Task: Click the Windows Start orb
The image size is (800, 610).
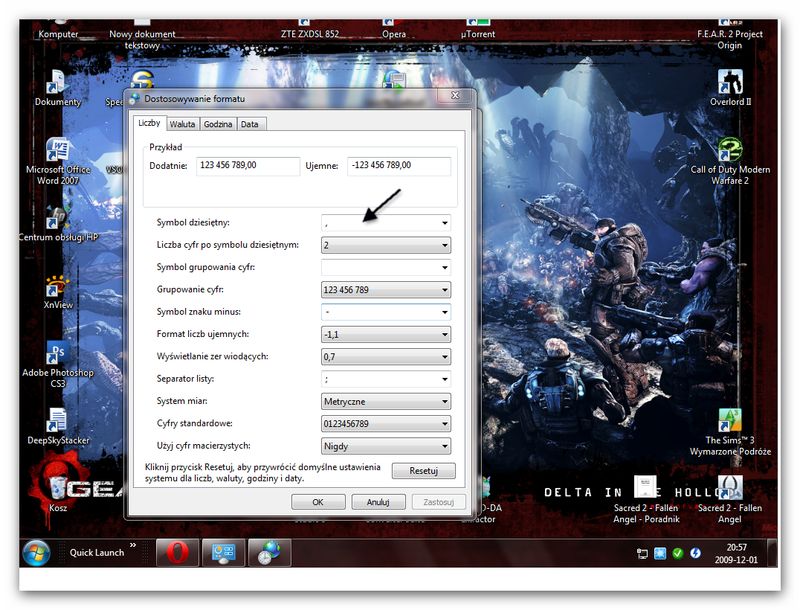Action: pyautogui.click(x=36, y=553)
